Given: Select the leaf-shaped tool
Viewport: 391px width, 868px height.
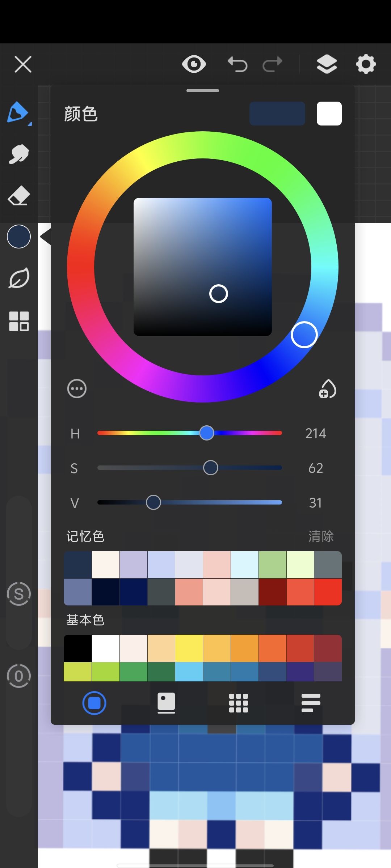Looking at the screenshot, I should [19, 278].
